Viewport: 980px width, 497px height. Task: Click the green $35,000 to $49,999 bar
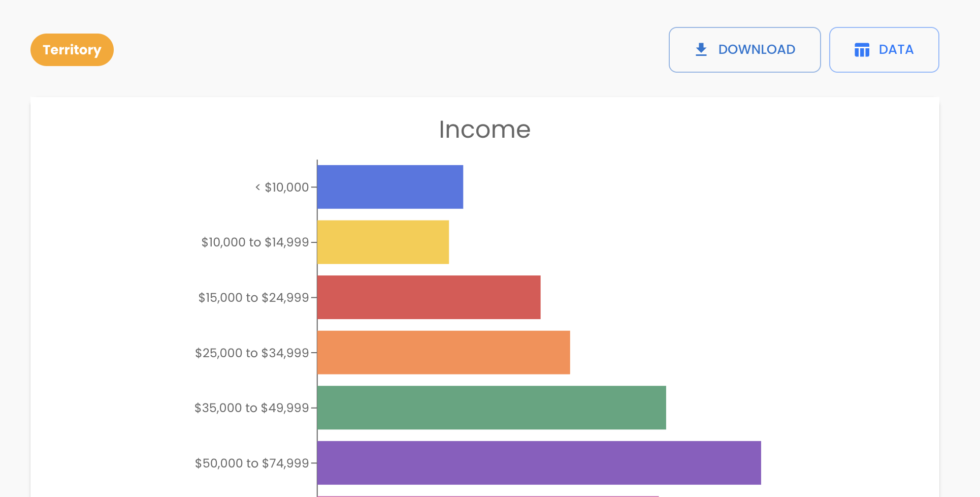pyautogui.click(x=492, y=408)
